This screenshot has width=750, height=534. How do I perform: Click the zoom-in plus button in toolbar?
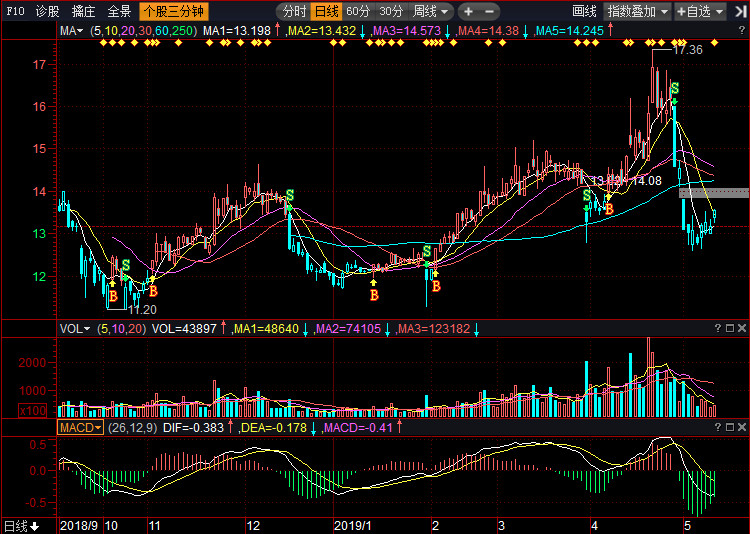click(x=468, y=12)
